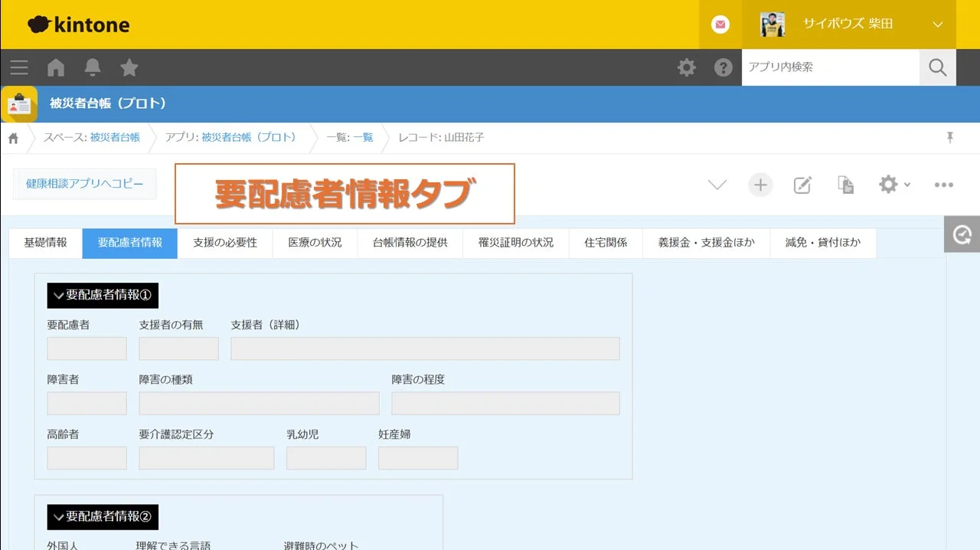Open the hamburger menu in the header
This screenshot has width=980, height=550.
pyautogui.click(x=18, y=67)
